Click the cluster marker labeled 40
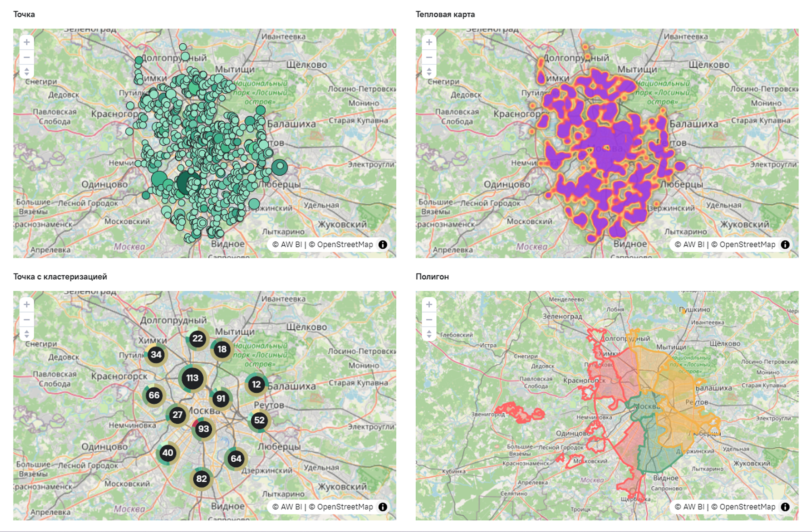812x532 pixels. pos(168,453)
